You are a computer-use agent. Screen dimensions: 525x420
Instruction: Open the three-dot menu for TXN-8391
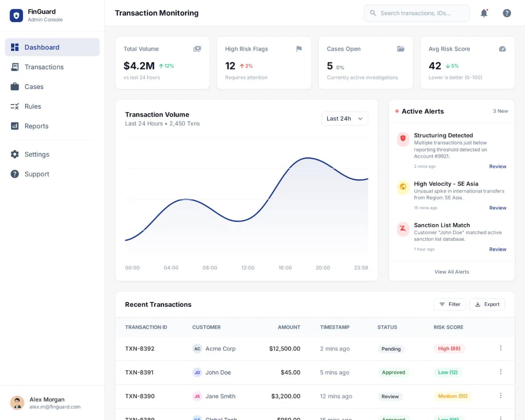click(x=501, y=371)
